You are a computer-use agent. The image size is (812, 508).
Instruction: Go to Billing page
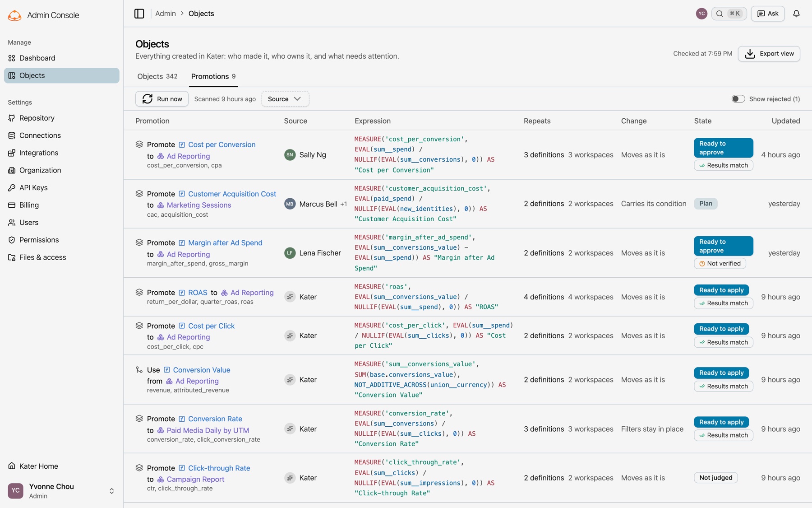point(61,205)
